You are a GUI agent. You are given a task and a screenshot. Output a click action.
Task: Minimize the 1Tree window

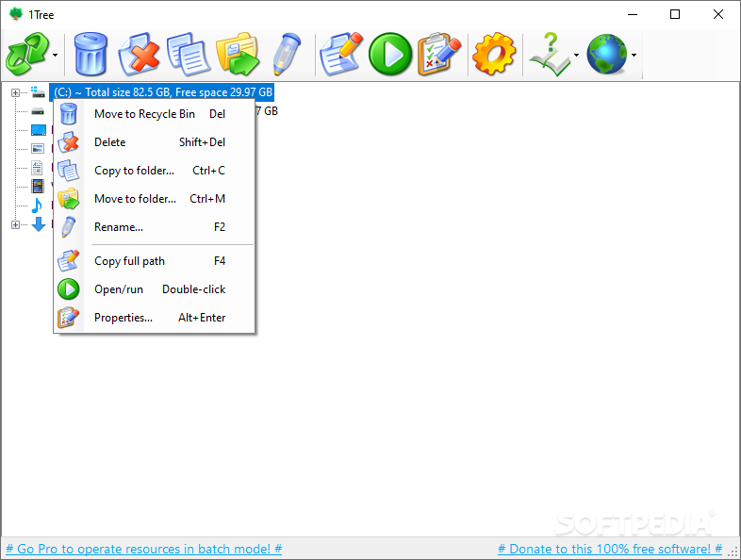tap(633, 14)
